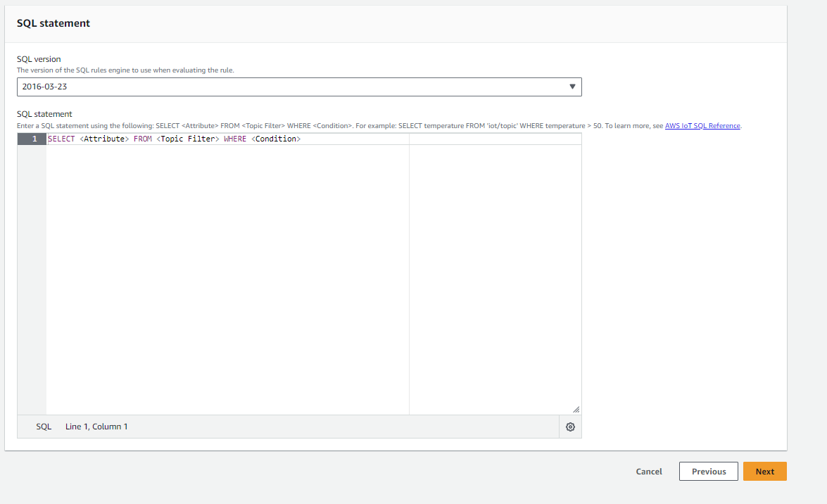Click Next to proceed

pyautogui.click(x=764, y=471)
